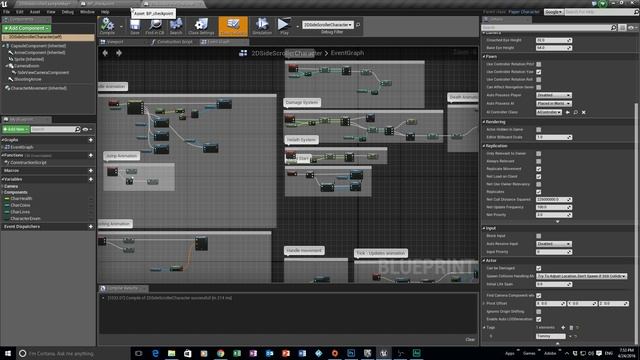Viewport: 640px width, 360px height.
Task: Open the Paper Character parent class link
Action: (524, 12)
